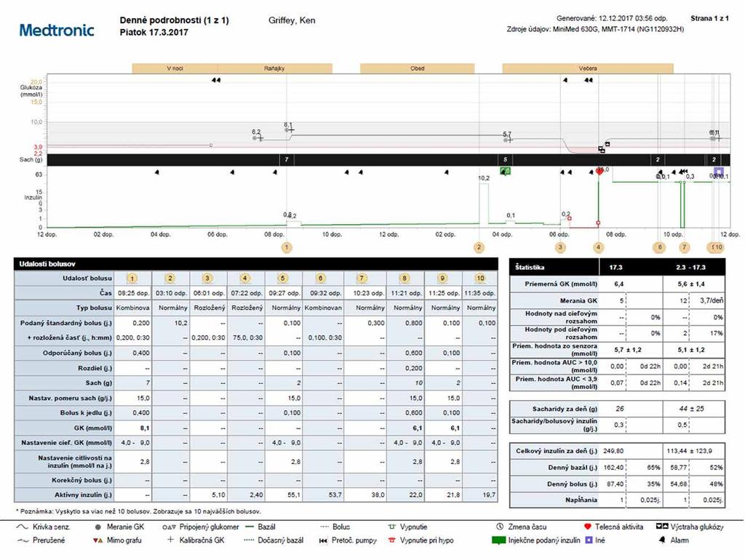Click the 2.3 - 17.3 statistics column header
The image size is (745, 560).
(x=691, y=268)
